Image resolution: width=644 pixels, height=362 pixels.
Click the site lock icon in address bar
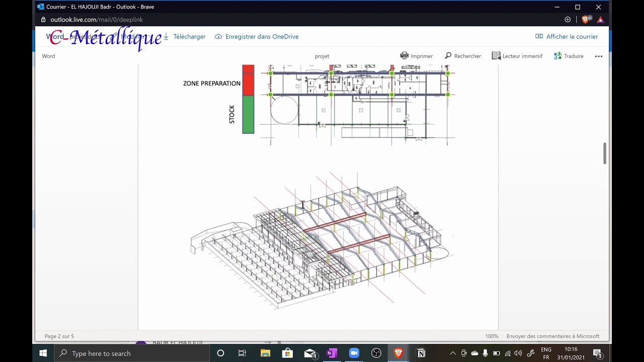point(43,20)
